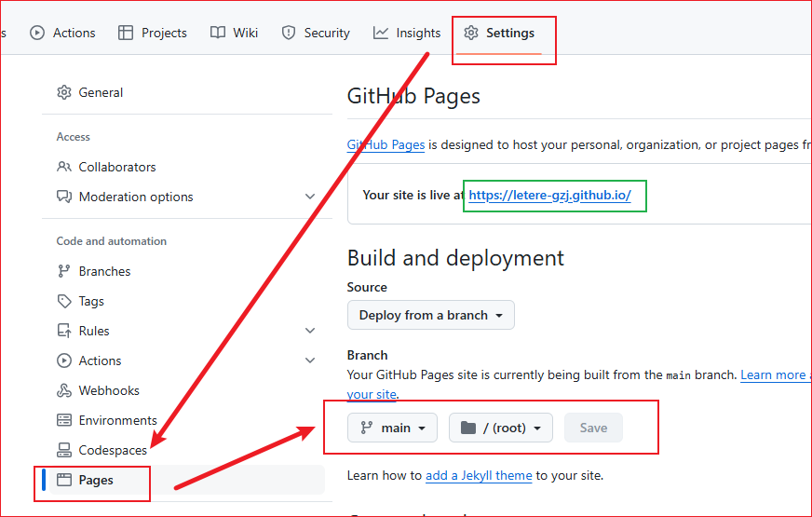Image resolution: width=812 pixels, height=517 pixels.
Task: Expand the Rules section chevron
Action: tap(310, 331)
